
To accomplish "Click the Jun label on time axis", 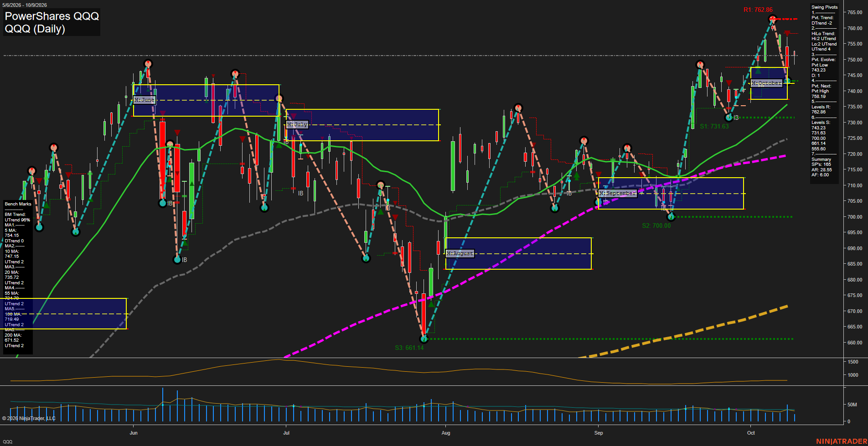I will click(134, 433).
